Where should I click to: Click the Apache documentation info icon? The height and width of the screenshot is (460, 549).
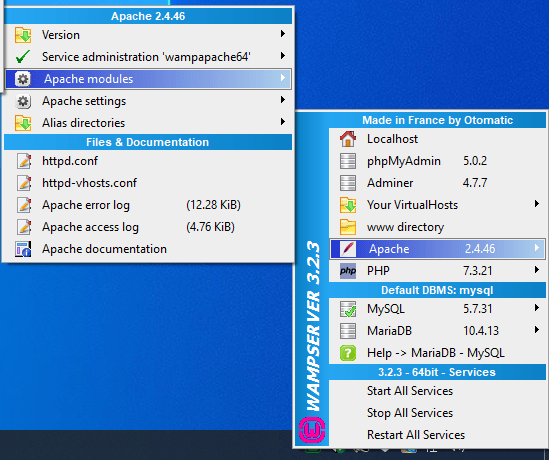23,249
